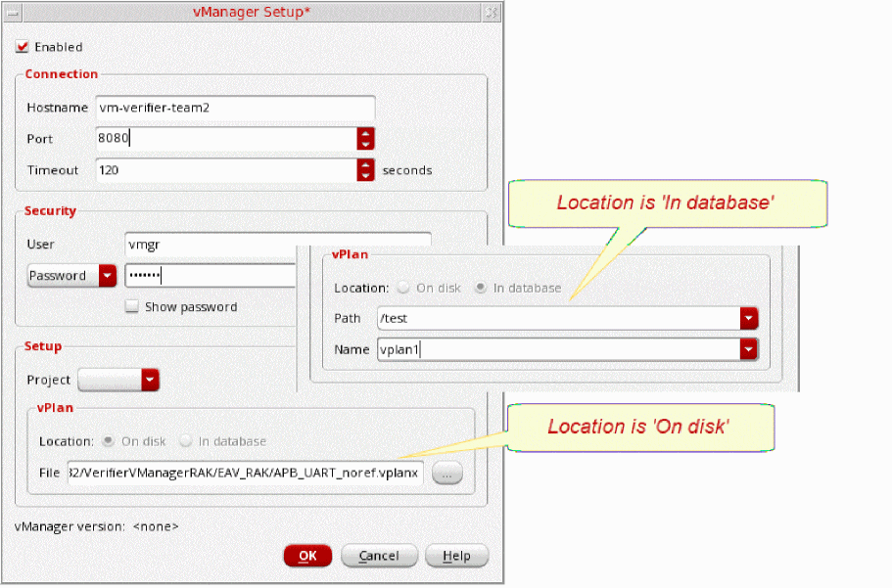Decrease Port value with down arrow
The height and width of the screenshot is (588, 892).
365,144
